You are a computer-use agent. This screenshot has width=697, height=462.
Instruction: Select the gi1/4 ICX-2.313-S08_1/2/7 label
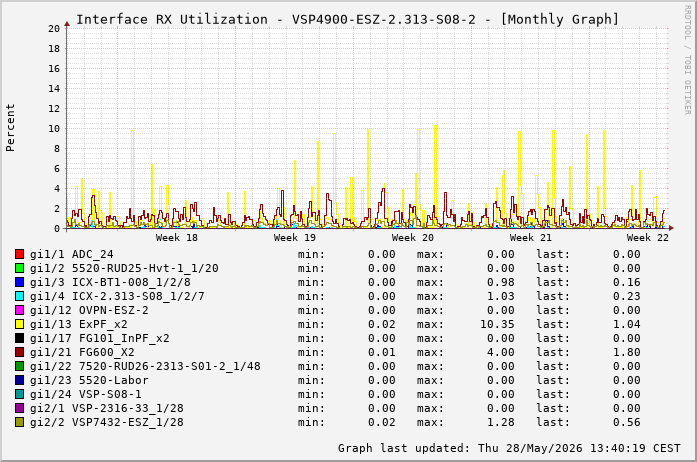[x=117, y=296]
